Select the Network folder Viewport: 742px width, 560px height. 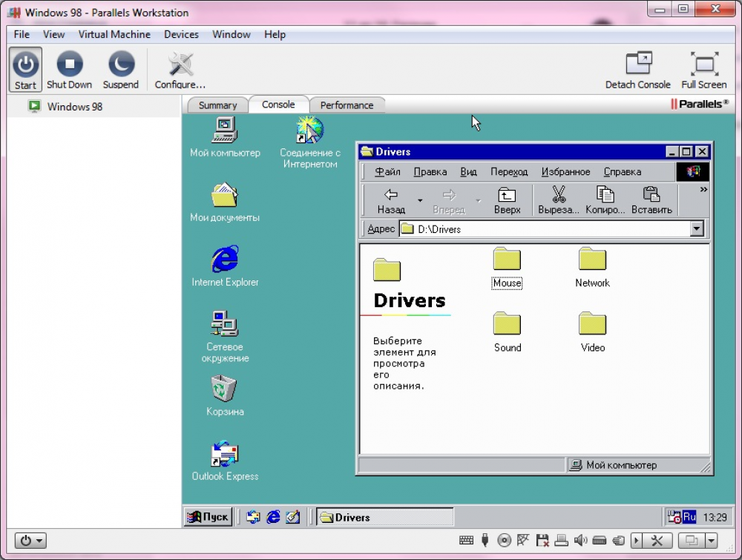click(592, 269)
